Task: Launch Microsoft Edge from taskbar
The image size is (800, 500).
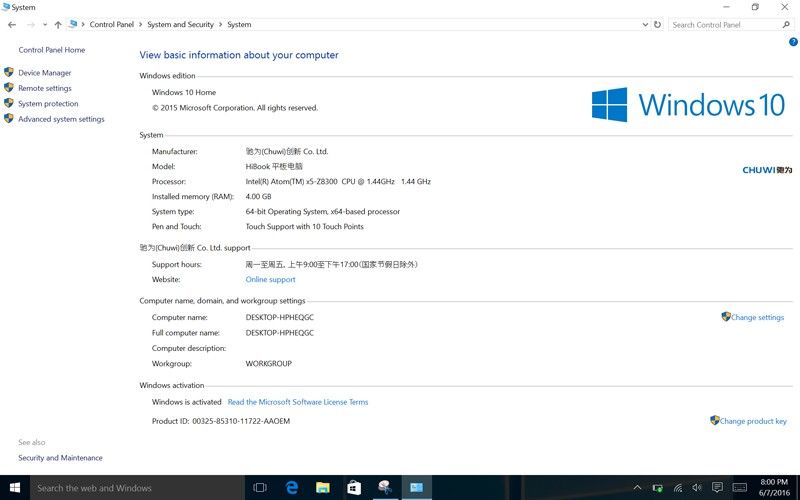Action: coord(291,488)
